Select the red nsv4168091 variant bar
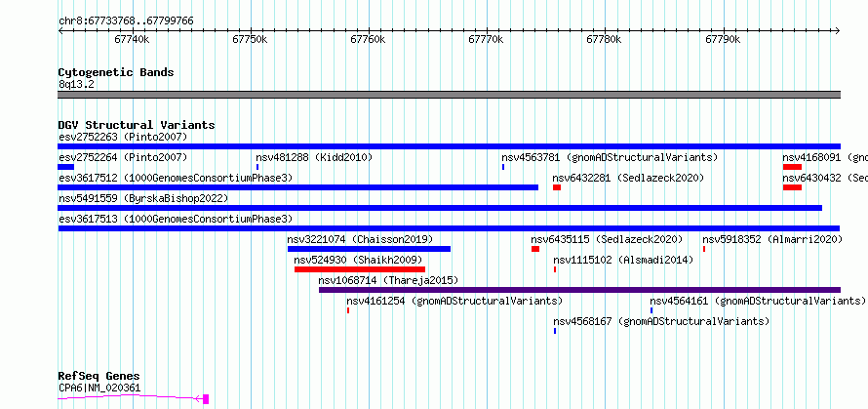Screen dimensions: 868x409 coord(792,167)
